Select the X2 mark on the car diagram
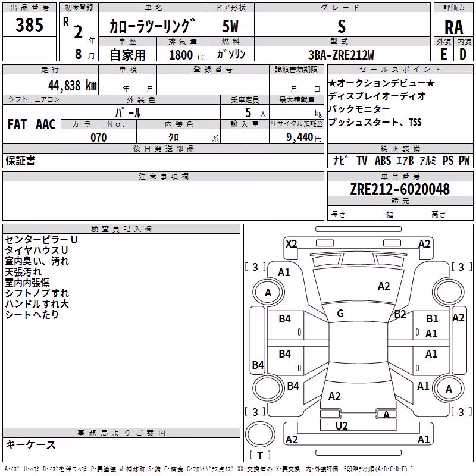 pos(292,244)
